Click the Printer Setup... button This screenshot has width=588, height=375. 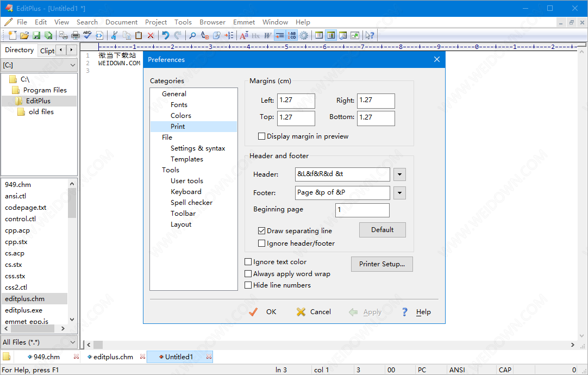(381, 264)
